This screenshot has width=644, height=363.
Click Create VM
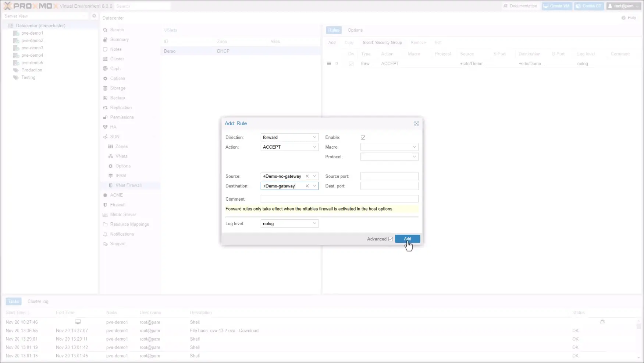[557, 6]
